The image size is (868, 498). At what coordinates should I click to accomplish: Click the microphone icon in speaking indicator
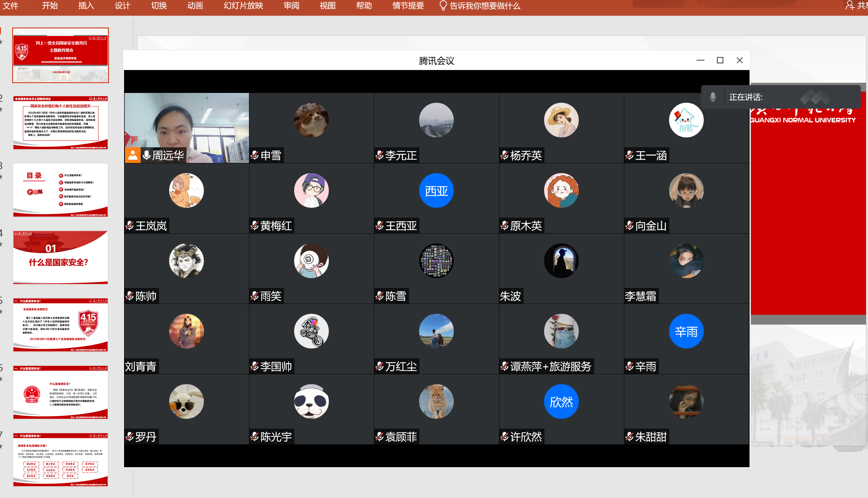(x=713, y=97)
